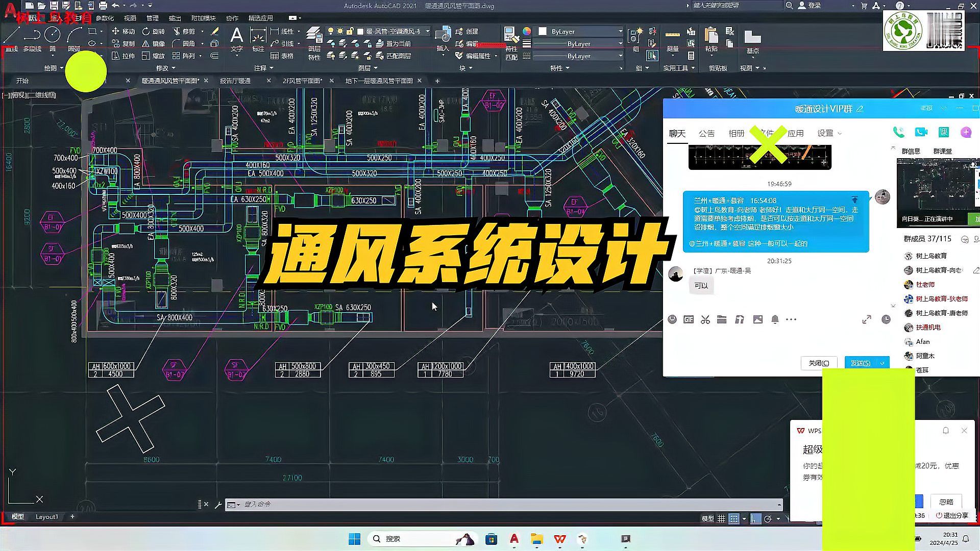Toggle snap mode in status bar

734,518
